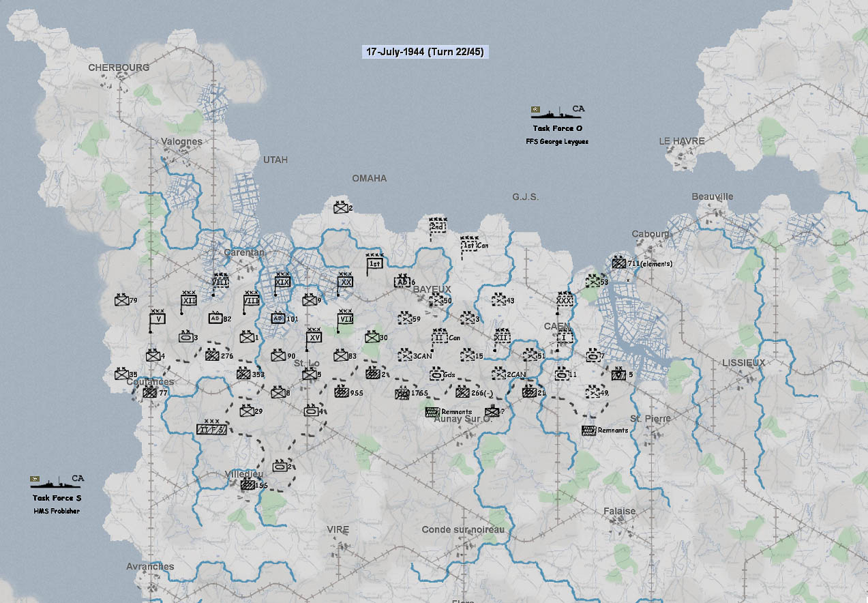Image resolution: width=868 pixels, height=603 pixels.
Task: Click the Gds armored division counter
Action: click(x=436, y=374)
